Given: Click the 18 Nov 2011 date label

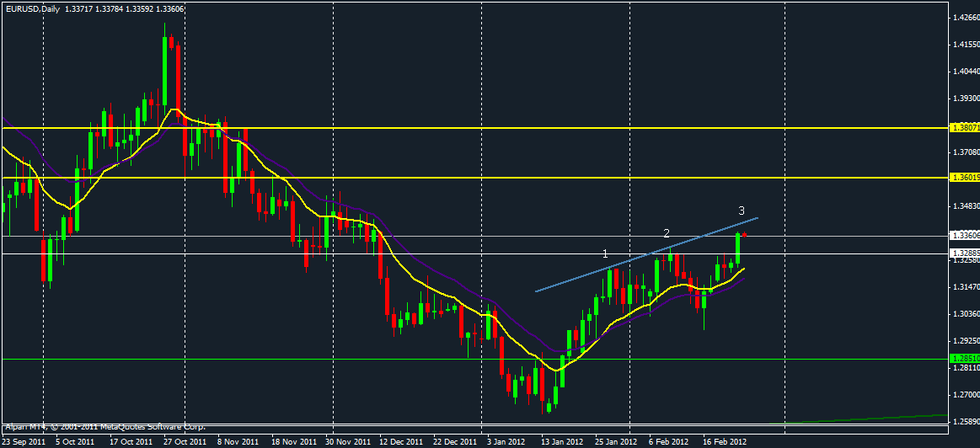Looking at the screenshot, I should coord(294,440).
